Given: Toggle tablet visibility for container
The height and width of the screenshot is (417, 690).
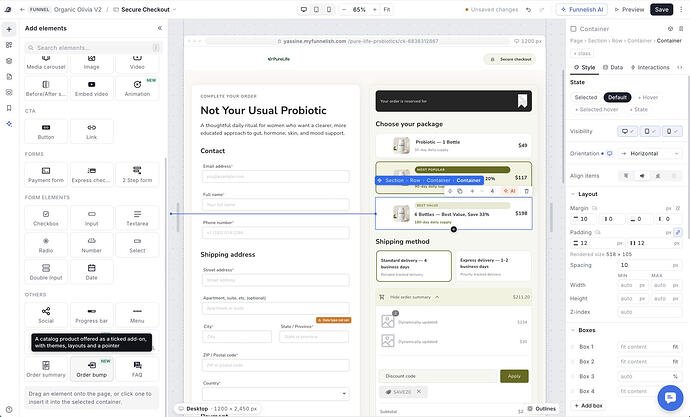Looking at the screenshot, I should [650, 131].
